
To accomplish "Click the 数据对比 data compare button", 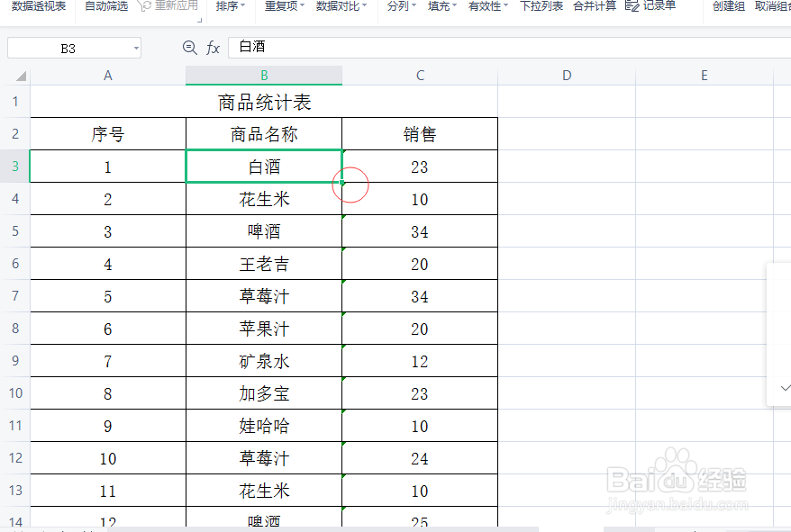I will click(338, 6).
